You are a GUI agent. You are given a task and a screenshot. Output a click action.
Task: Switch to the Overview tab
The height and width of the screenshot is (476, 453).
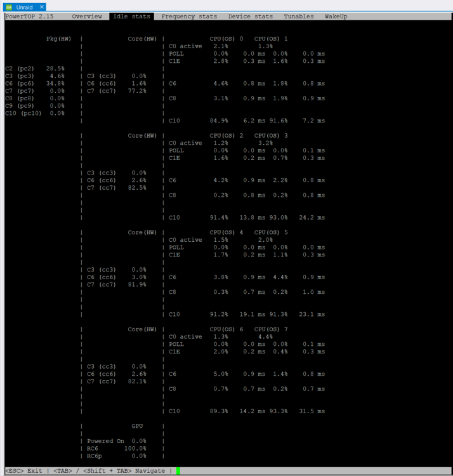[x=87, y=17]
